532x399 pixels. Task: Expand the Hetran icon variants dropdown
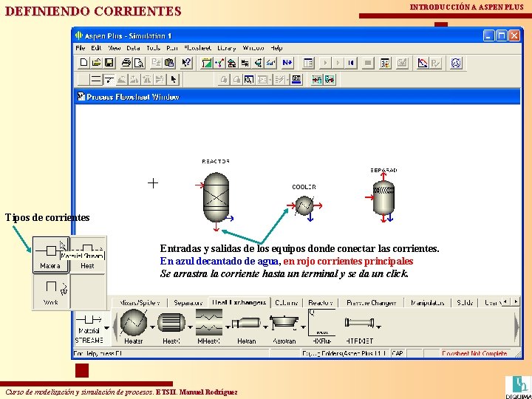pos(265,327)
